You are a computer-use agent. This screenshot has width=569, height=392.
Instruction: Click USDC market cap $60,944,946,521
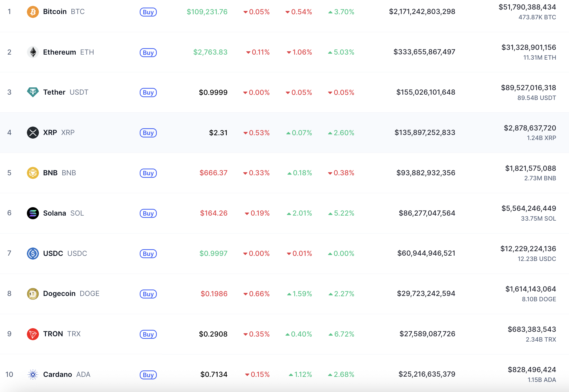click(x=426, y=253)
